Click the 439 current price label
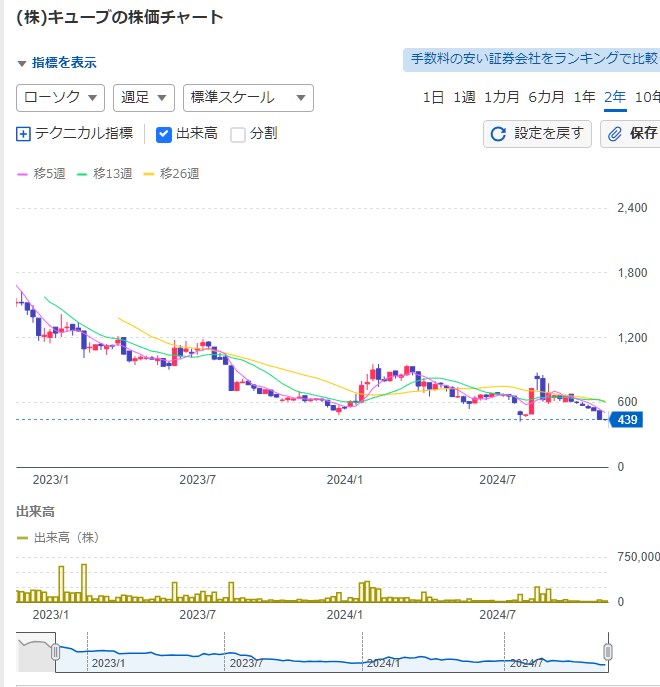This screenshot has height=687, width=660. pyautogui.click(x=626, y=420)
